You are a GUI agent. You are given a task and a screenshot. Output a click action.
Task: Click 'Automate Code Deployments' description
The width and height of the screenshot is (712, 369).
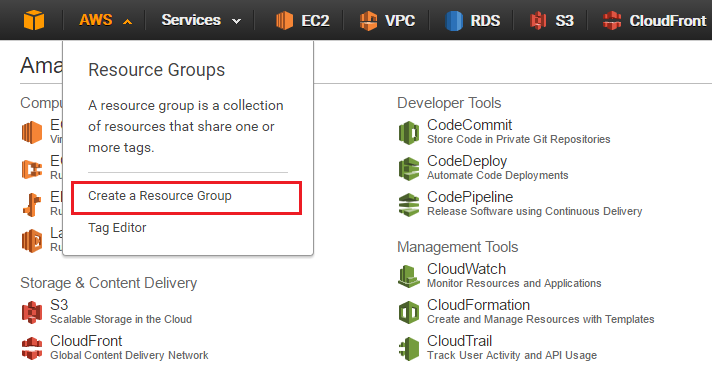click(x=498, y=175)
